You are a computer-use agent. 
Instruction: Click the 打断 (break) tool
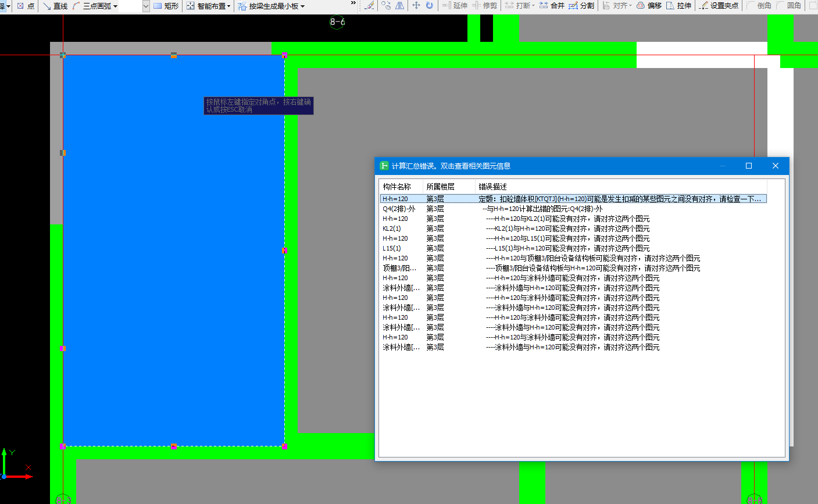pos(517,6)
